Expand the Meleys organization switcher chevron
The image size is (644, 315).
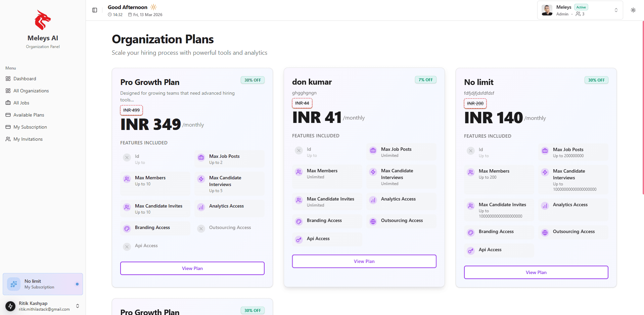[616, 10]
